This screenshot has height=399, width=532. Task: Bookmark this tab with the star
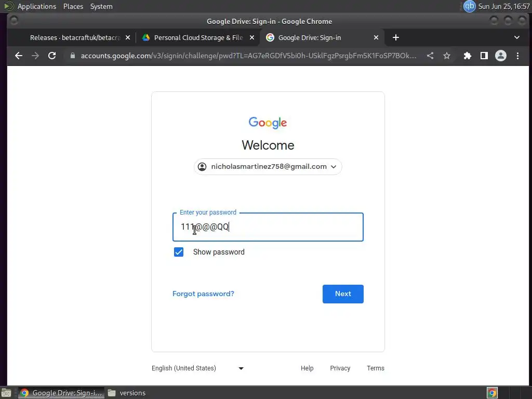(x=447, y=56)
